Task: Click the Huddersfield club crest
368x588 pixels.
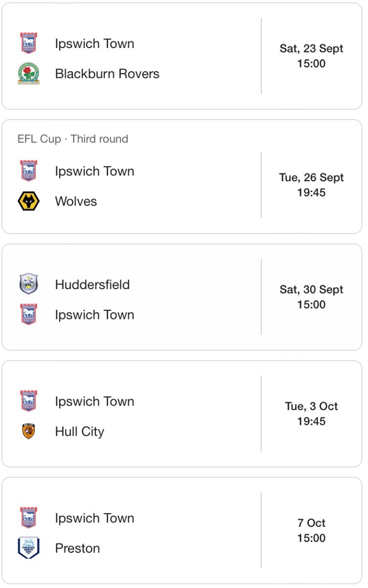Action: (28, 284)
